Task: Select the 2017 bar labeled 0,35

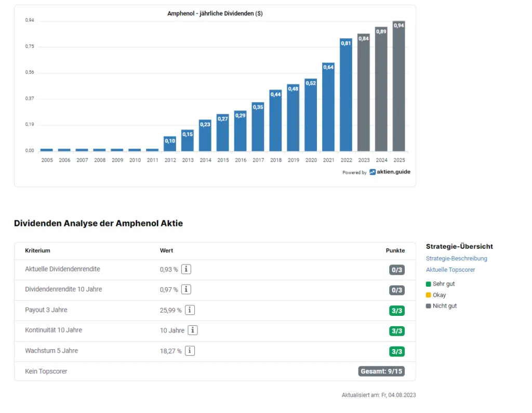Action: click(x=258, y=127)
